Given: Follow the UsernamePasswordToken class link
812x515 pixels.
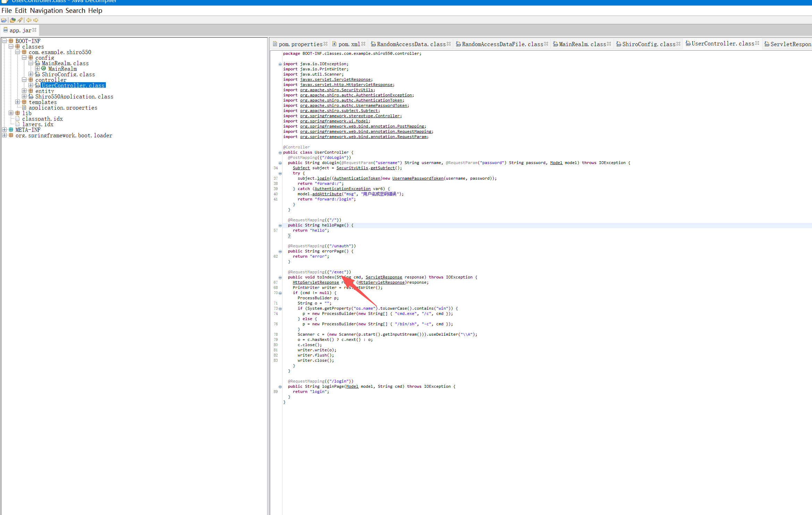Looking at the screenshot, I should (418, 179).
